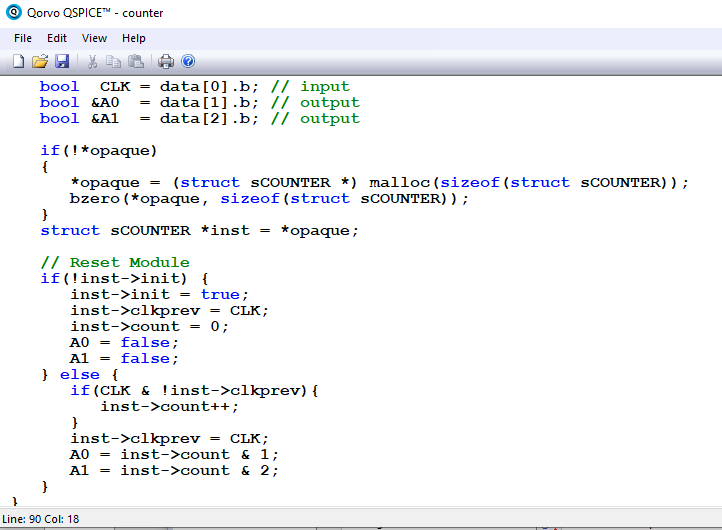Open the blue question mark help icon
The height and width of the screenshot is (530, 722).
(188, 62)
